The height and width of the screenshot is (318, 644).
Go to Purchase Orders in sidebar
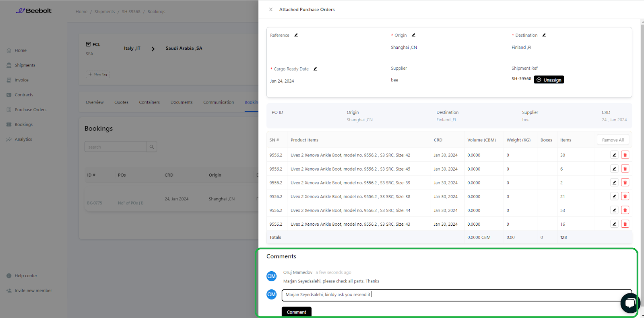pyautogui.click(x=31, y=110)
